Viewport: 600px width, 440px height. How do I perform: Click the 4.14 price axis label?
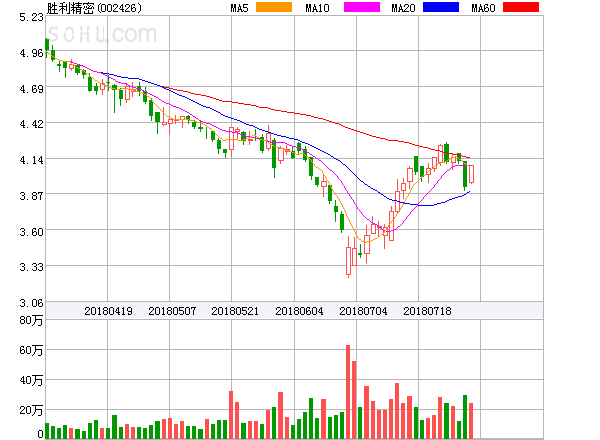point(31,160)
